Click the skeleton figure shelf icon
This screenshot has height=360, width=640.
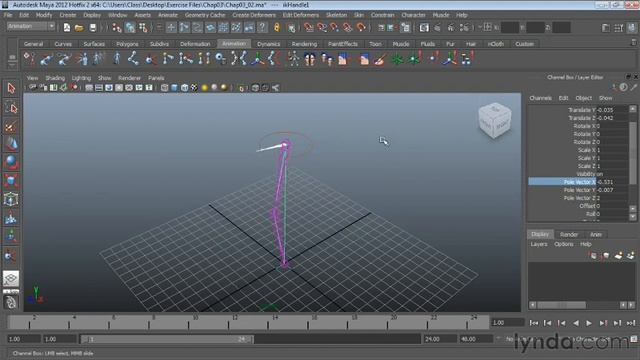293,59
